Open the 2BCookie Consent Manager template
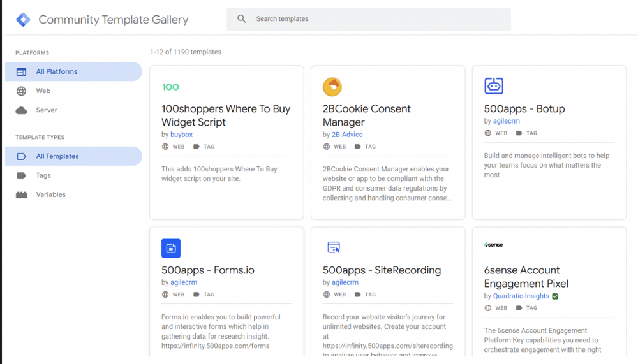 pyautogui.click(x=367, y=115)
